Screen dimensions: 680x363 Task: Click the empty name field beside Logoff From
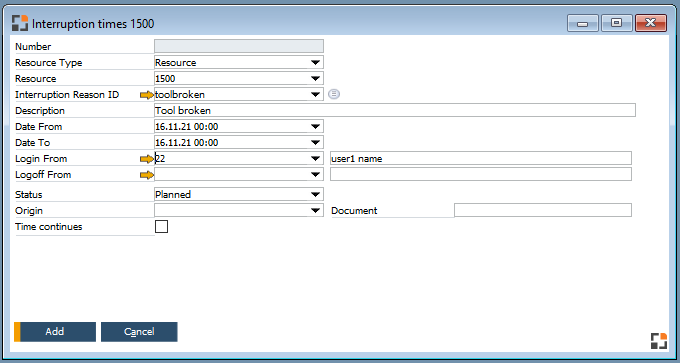481,174
